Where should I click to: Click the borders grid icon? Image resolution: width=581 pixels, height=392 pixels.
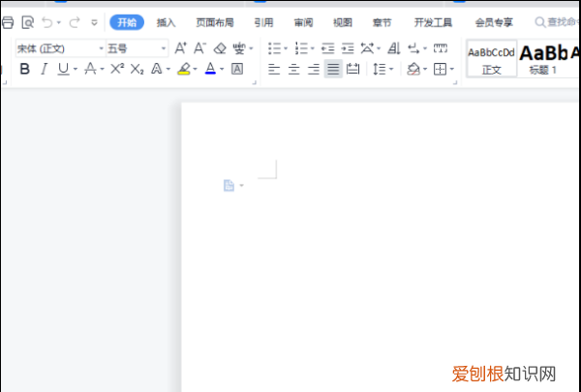click(x=440, y=69)
